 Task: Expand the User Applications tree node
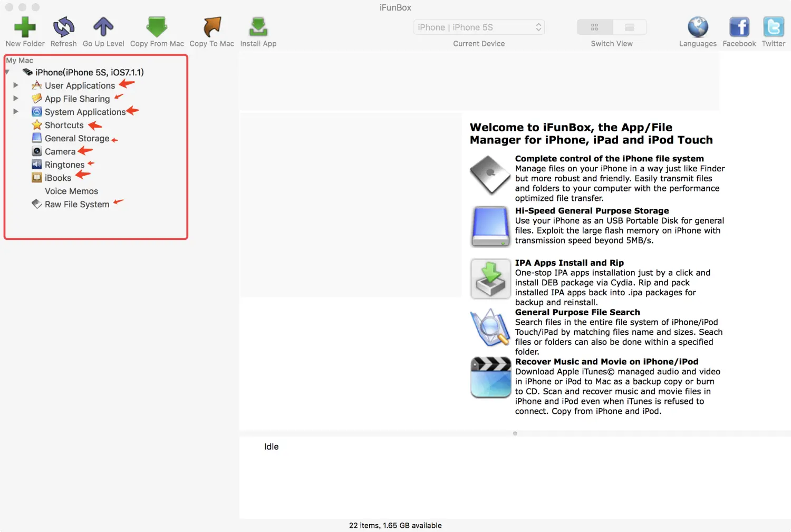[x=16, y=85]
